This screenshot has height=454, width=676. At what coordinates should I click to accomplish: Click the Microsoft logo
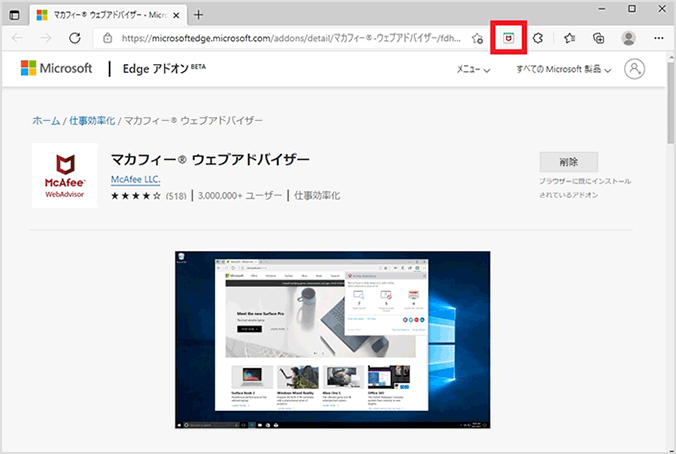(56, 68)
